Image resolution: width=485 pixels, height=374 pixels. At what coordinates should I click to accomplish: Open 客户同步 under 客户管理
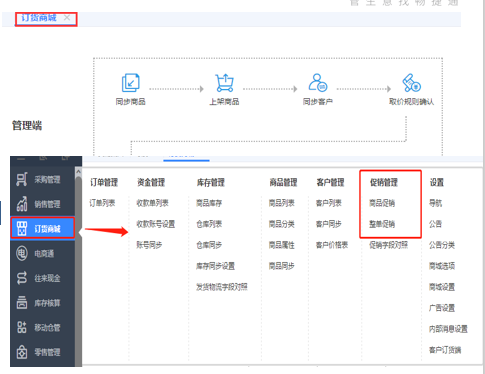(329, 224)
